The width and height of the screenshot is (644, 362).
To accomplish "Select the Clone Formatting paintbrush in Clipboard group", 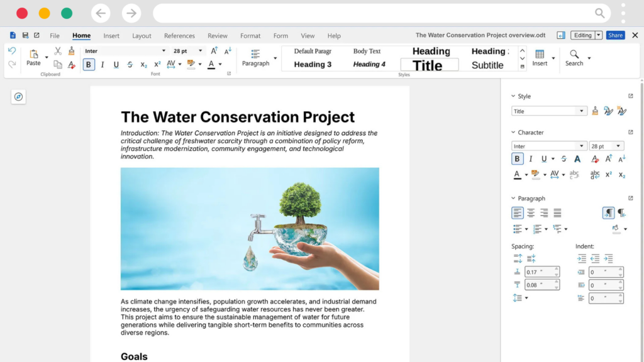I will pos(72,51).
